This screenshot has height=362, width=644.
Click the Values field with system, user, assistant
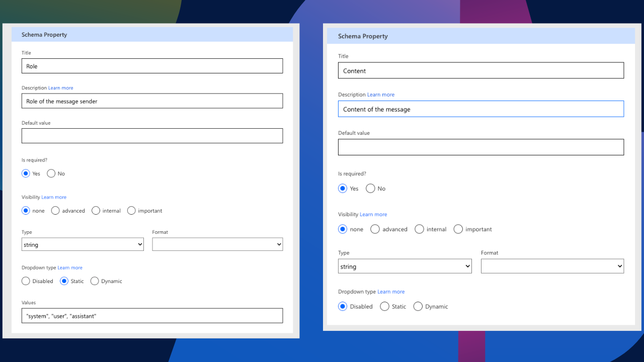point(152,316)
